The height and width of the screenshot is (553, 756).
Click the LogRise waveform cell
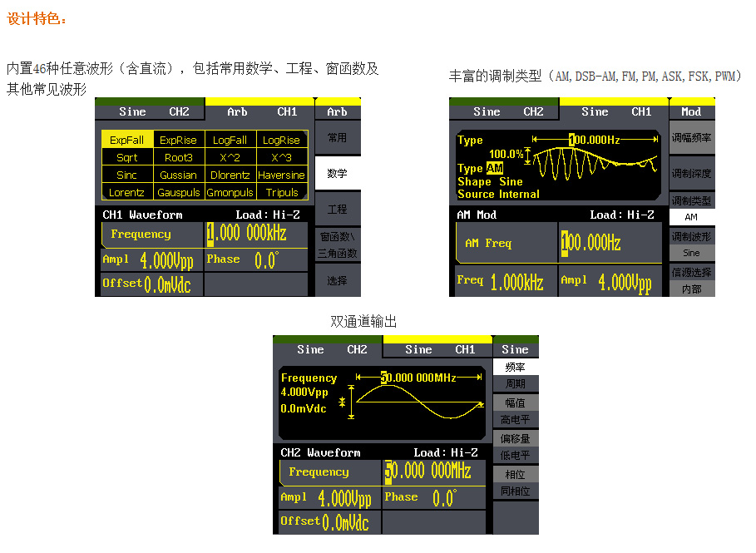tap(281, 141)
